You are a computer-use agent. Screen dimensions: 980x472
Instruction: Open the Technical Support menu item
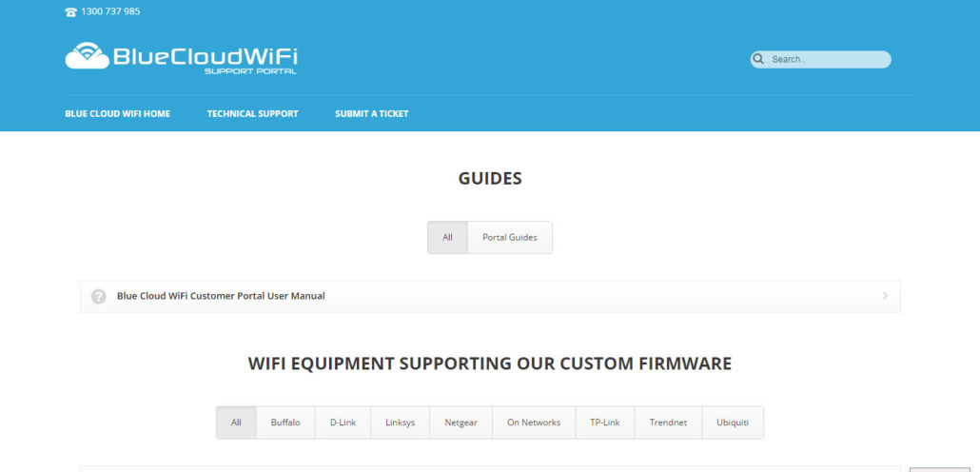(x=252, y=114)
